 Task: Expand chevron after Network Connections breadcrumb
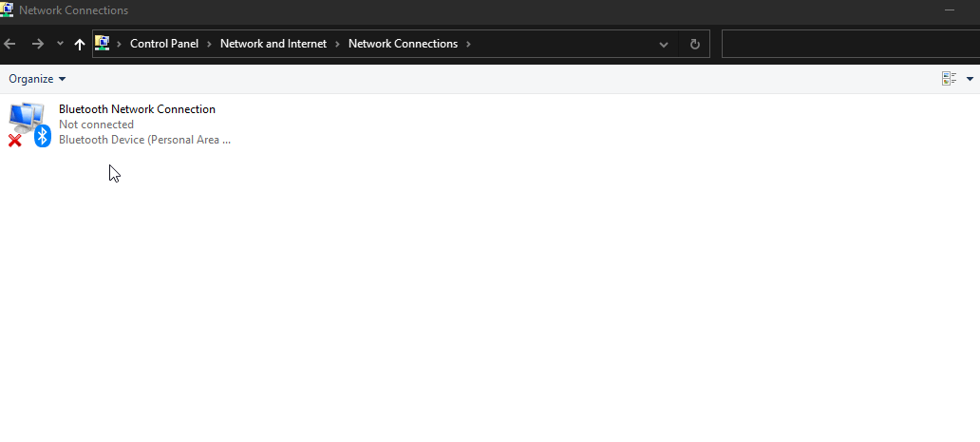pyautogui.click(x=469, y=44)
